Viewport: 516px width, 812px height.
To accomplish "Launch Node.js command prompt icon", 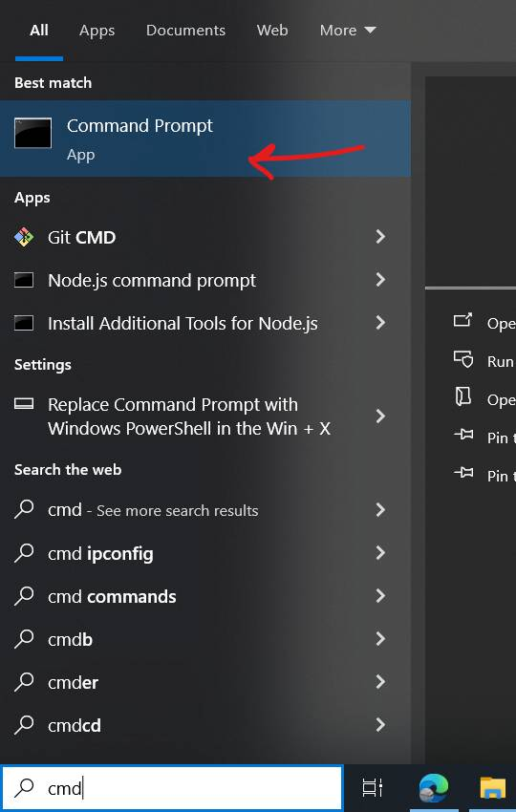I will point(24,280).
